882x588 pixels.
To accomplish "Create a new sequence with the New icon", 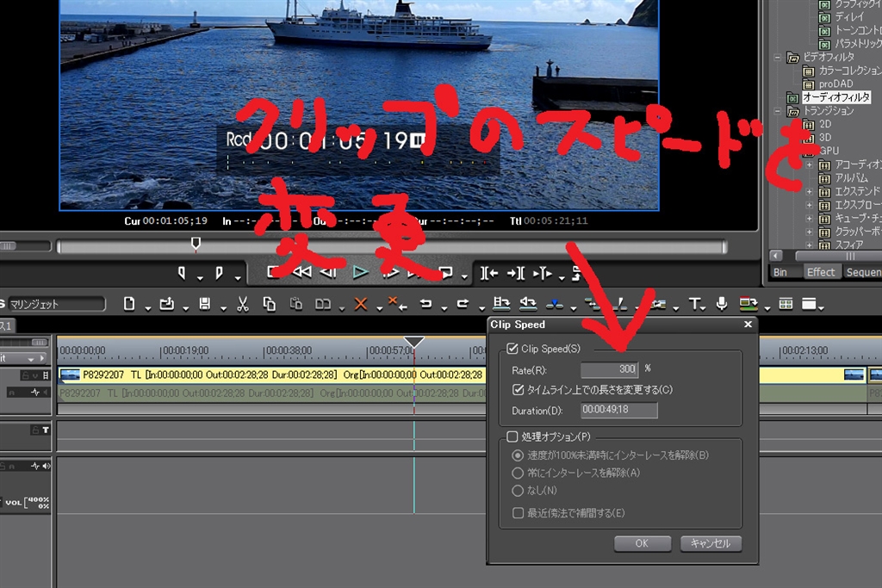I will pyautogui.click(x=129, y=304).
